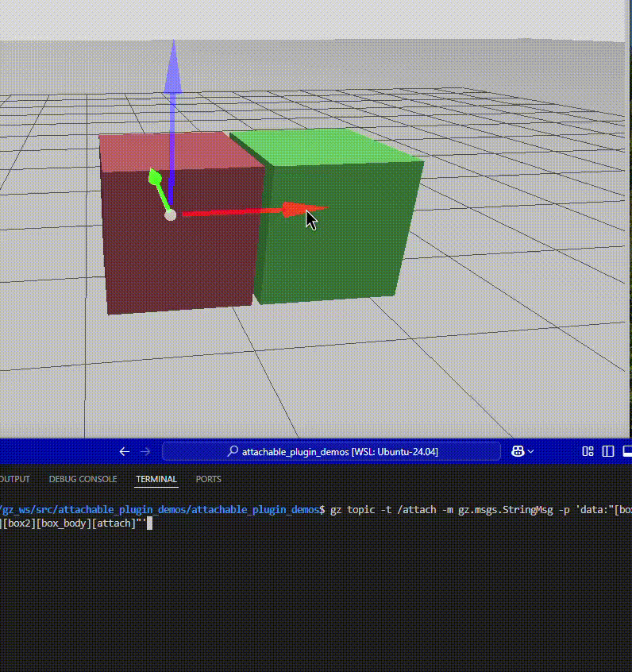632x672 pixels.
Task: Switch to the TERMINAL tab
Action: coord(156,479)
